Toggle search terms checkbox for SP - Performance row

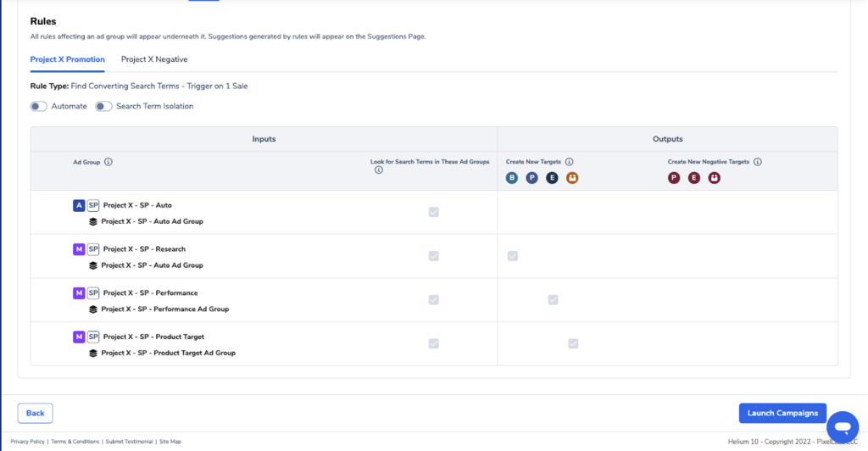[433, 299]
